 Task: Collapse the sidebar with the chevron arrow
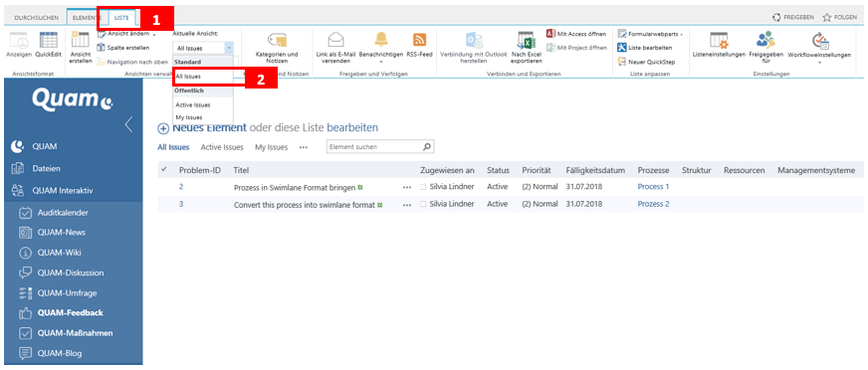128,124
